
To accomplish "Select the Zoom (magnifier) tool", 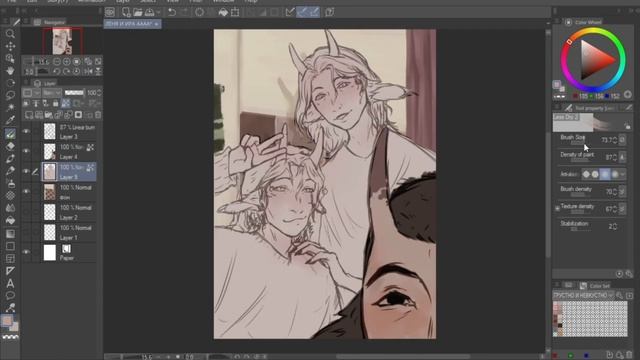I will click(10, 34).
